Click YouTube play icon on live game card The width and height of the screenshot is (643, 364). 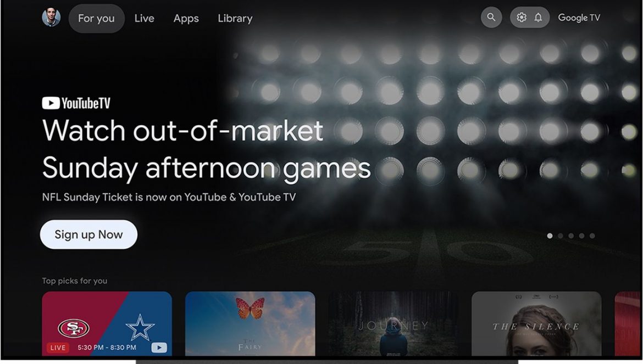click(x=159, y=348)
